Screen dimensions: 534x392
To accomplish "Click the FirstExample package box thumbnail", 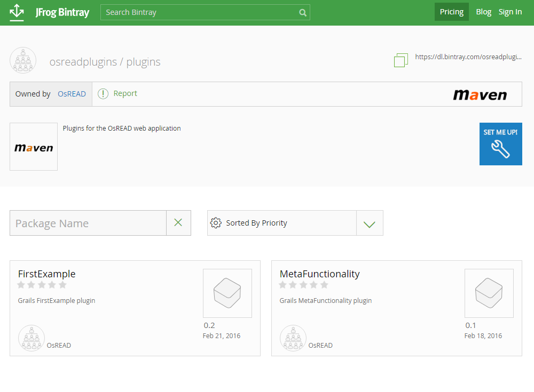I will pyautogui.click(x=227, y=293).
